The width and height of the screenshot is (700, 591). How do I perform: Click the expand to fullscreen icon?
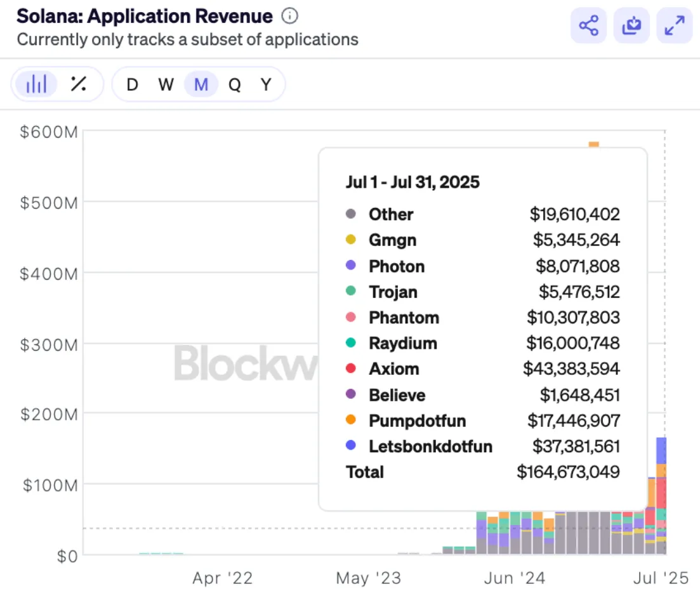coord(674,26)
